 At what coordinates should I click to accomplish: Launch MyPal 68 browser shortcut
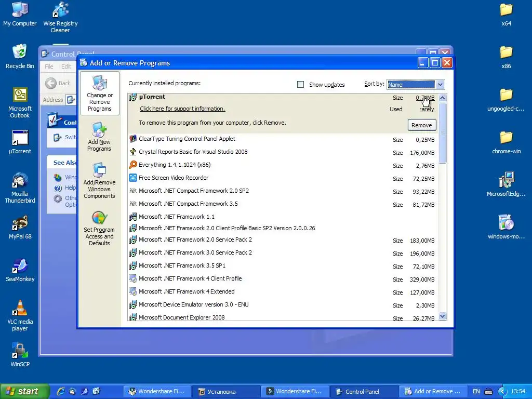tap(20, 228)
